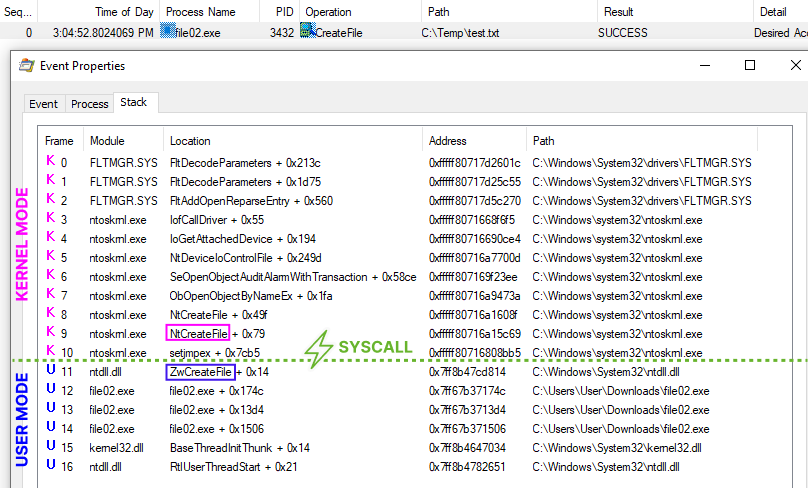This screenshot has height=488, width=808.
Task: Switch to the Process tab
Action: pos(90,104)
